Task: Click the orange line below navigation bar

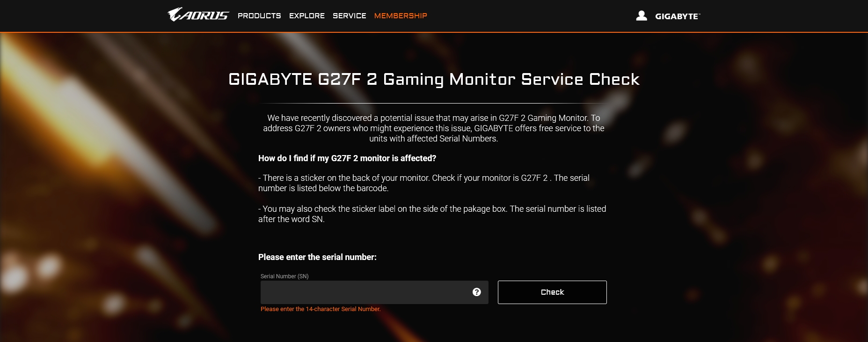Action: [x=434, y=32]
